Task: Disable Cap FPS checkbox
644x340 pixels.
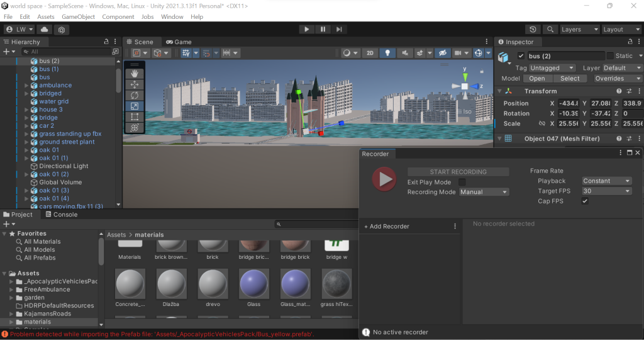Action: click(x=585, y=201)
